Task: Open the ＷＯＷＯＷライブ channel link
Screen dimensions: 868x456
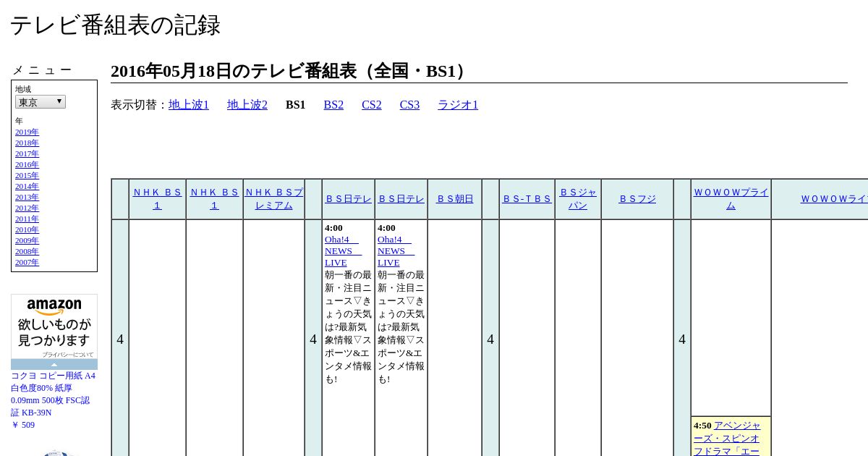Action: [x=834, y=199]
